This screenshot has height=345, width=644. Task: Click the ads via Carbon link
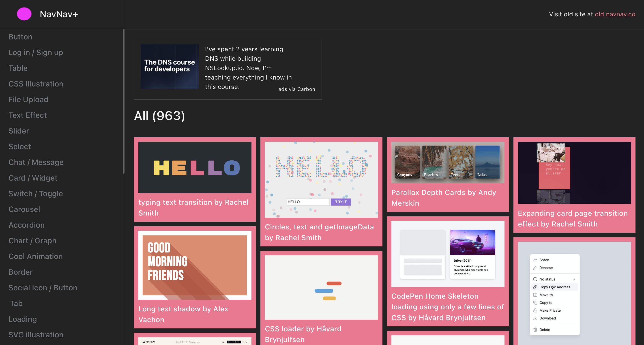coord(296,89)
